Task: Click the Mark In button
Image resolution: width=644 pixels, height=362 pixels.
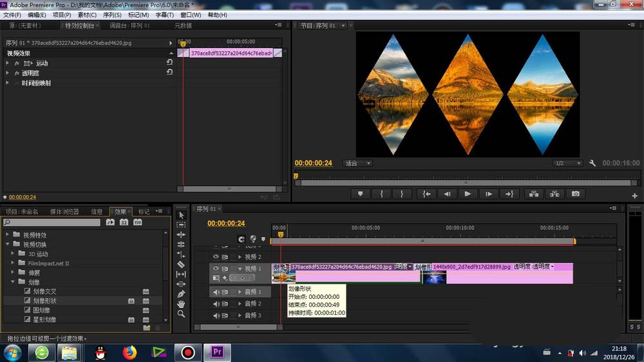Action: click(381, 194)
